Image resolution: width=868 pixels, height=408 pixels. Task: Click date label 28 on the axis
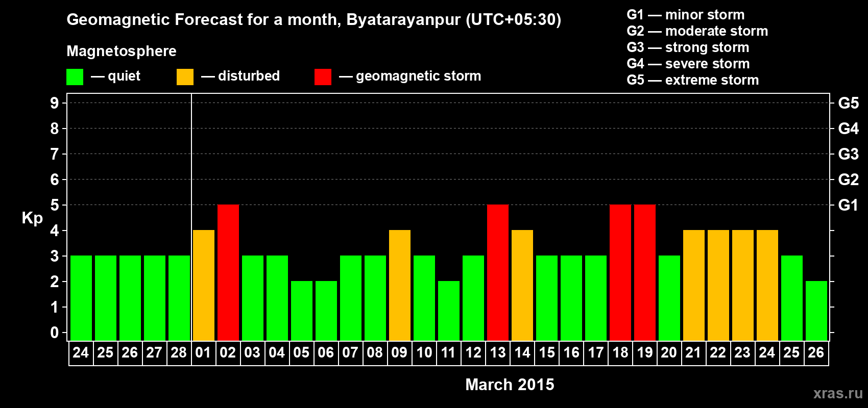tap(179, 353)
